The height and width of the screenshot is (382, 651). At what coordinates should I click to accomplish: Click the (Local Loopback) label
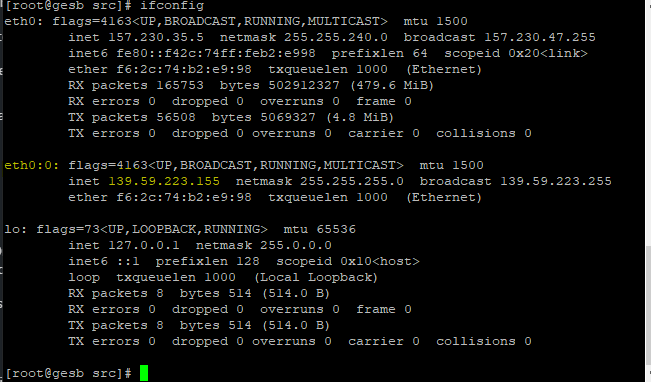(x=316, y=277)
